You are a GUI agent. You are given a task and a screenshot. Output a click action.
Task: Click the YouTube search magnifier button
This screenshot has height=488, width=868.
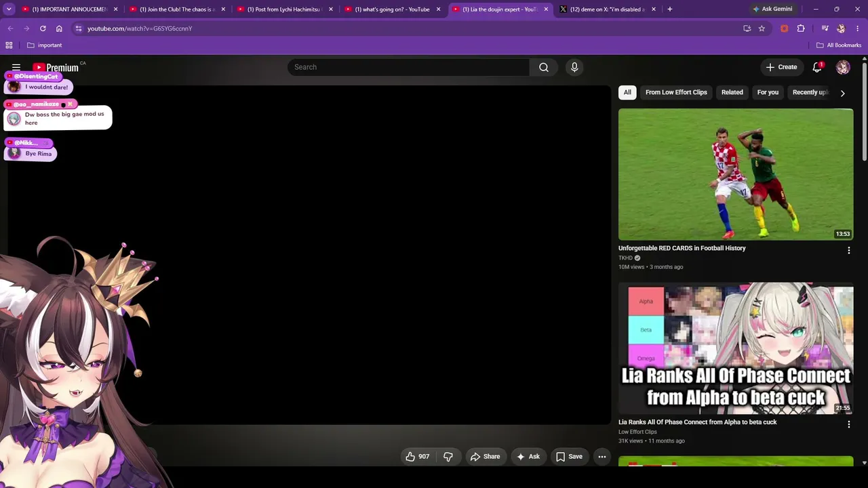[x=544, y=67]
